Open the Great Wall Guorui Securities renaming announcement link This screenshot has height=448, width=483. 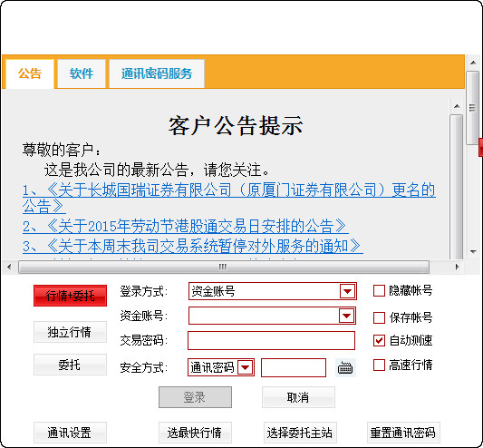[x=228, y=198]
